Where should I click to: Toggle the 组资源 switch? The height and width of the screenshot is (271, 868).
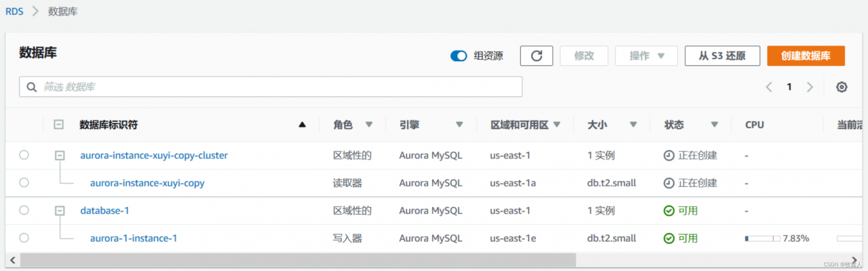coord(458,56)
